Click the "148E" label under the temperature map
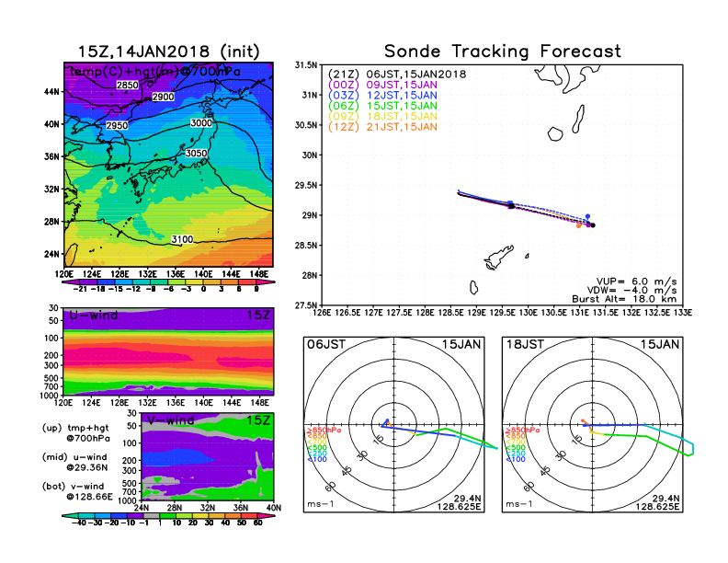 click(x=259, y=274)
